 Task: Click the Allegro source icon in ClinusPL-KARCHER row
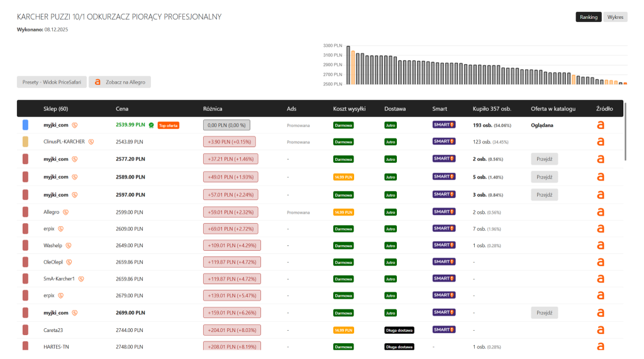pos(600,142)
